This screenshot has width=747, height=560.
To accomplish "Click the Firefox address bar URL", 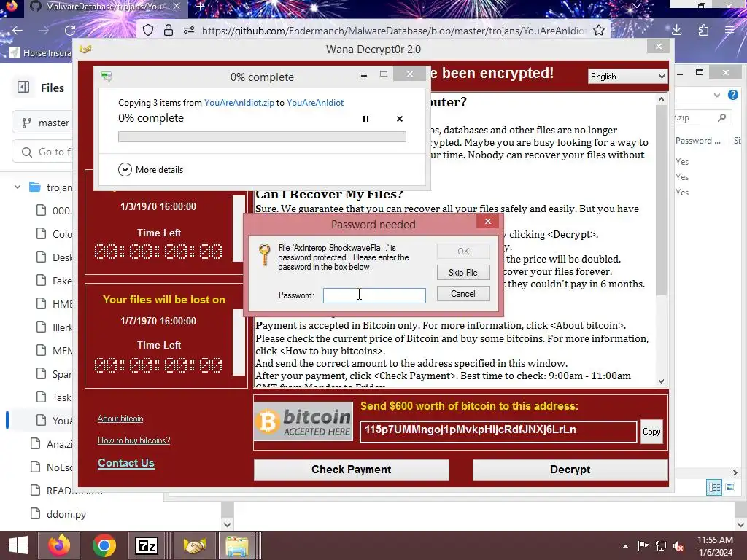I will click(x=393, y=31).
